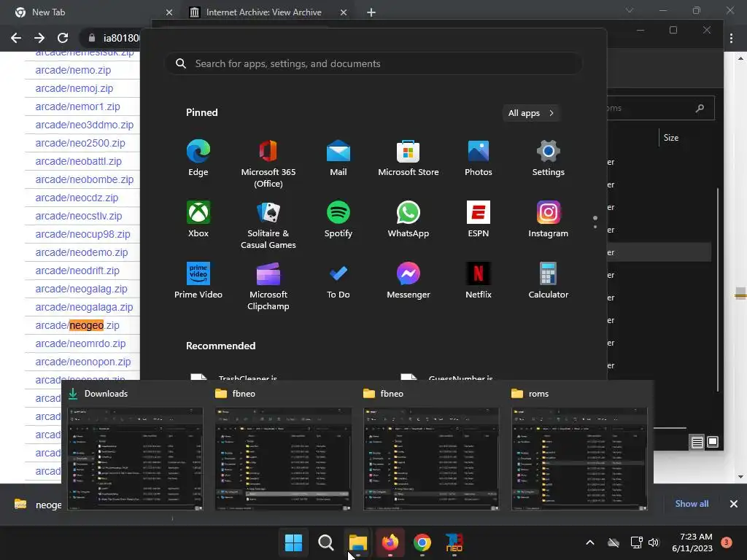Open the tab search dropdown arrow
747x560 pixels.
point(630,10)
